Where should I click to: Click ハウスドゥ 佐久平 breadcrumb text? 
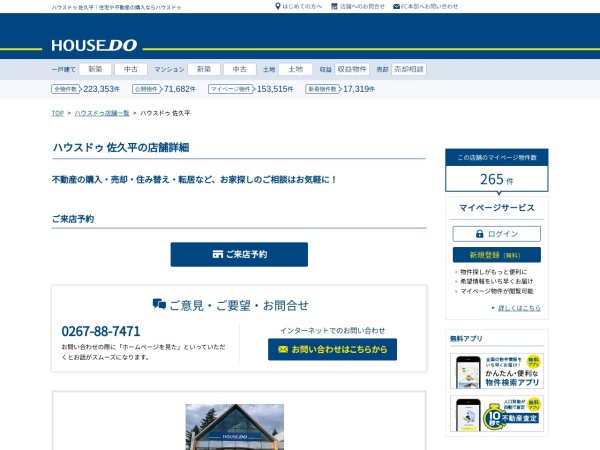pos(165,113)
